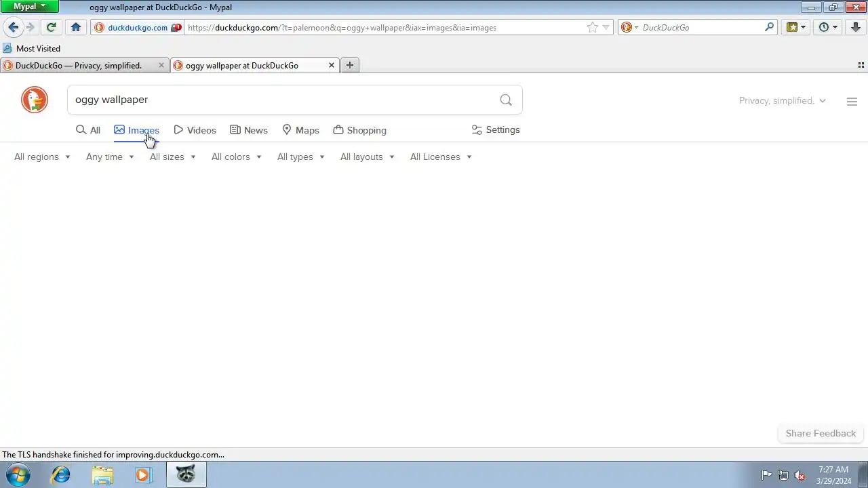Open Most Visited bookmarks folder
This screenshot has height=488, width=868.
pyautogui.click(x=32, y=49)
